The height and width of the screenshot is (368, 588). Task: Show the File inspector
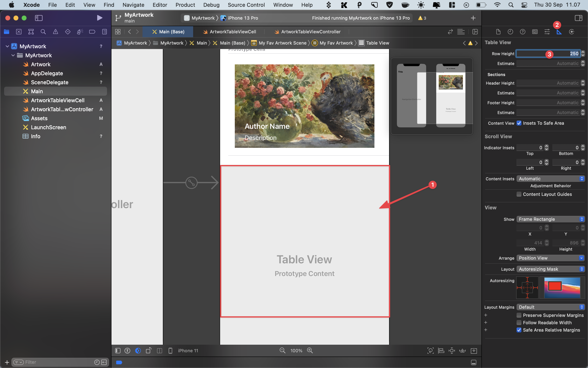tap(498, 32)
